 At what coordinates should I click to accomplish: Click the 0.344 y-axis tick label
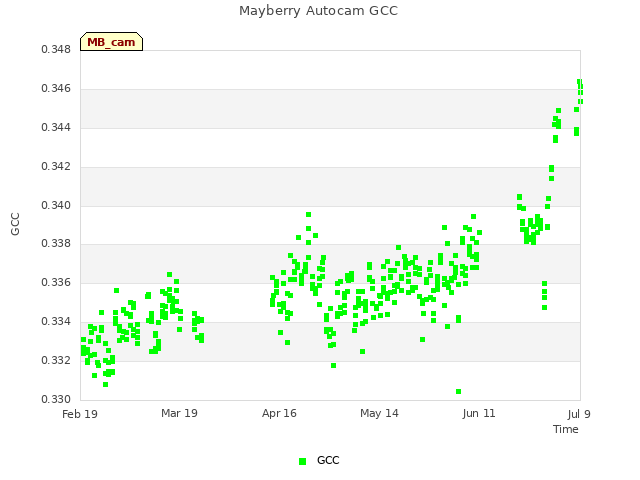[56, 127]
